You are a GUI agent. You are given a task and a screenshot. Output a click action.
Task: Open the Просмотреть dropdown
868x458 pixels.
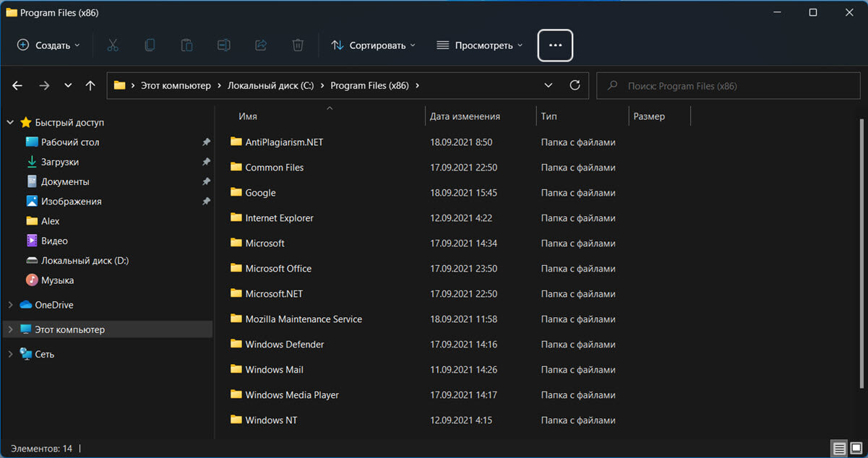[x=479, y=45]
